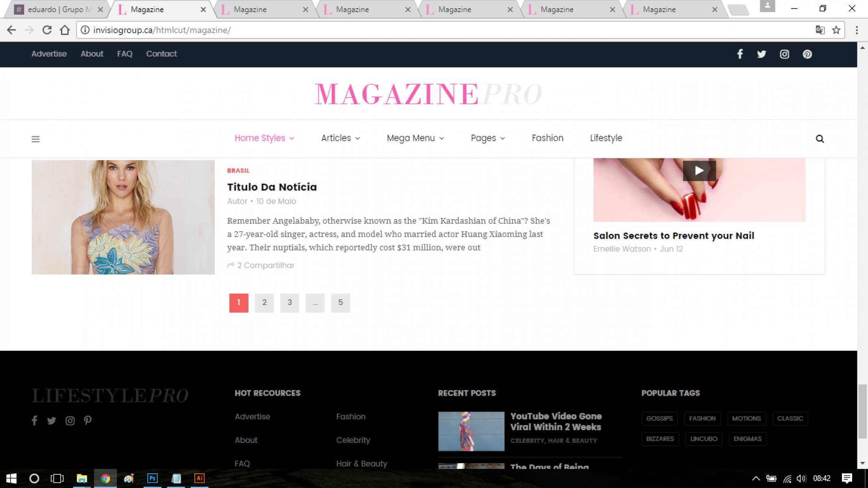The image size is (868, 488).
Task: Click the blonde model article thumbnail
Action: pos(123,217)
